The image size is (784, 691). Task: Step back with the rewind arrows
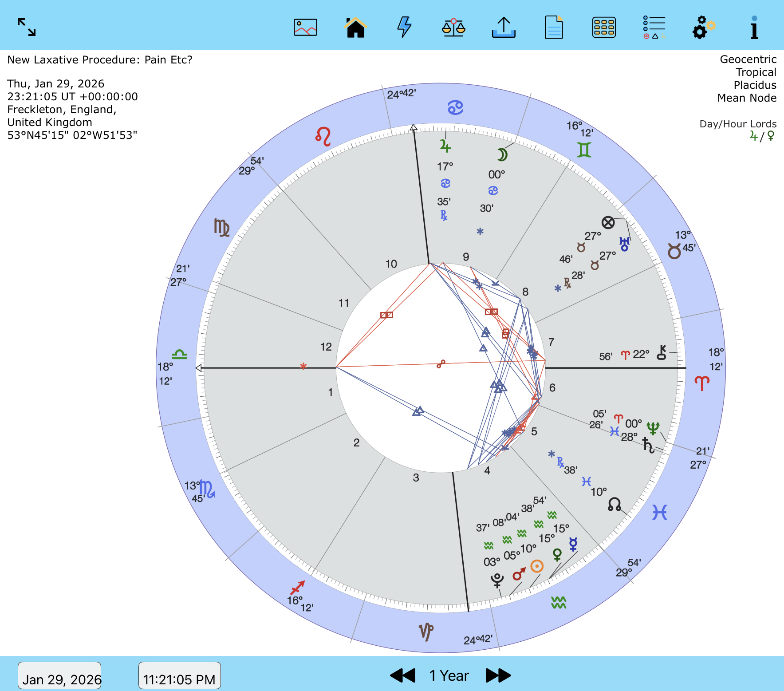(402, 675)
